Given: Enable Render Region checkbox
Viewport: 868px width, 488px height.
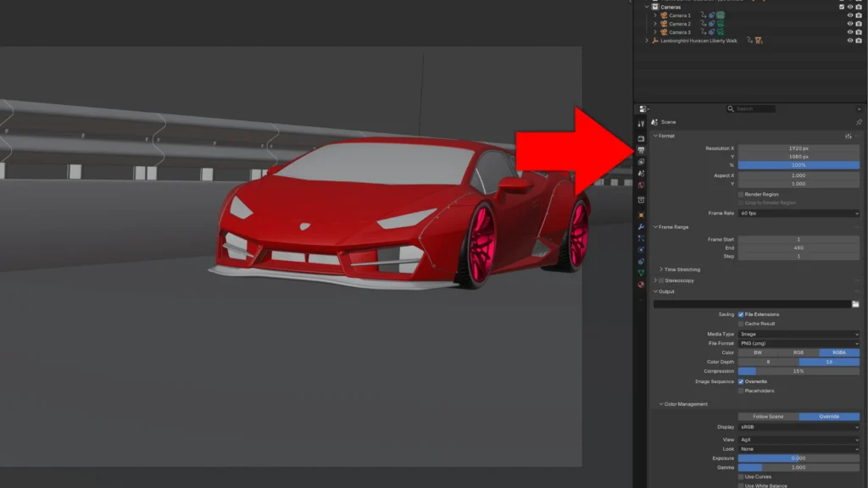Looking at the screenshot, I should click(x=741, y=195).
